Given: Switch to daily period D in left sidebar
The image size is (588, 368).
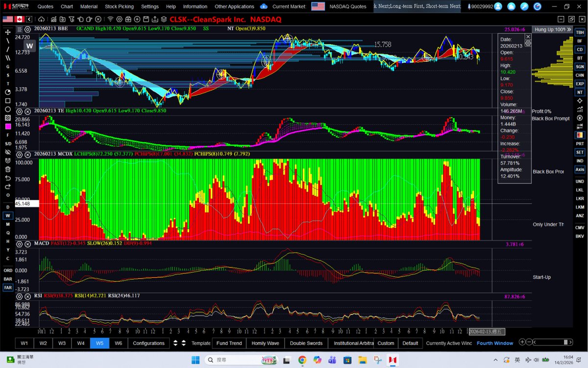Looking at the screenshot, I should tap(8, 207).
